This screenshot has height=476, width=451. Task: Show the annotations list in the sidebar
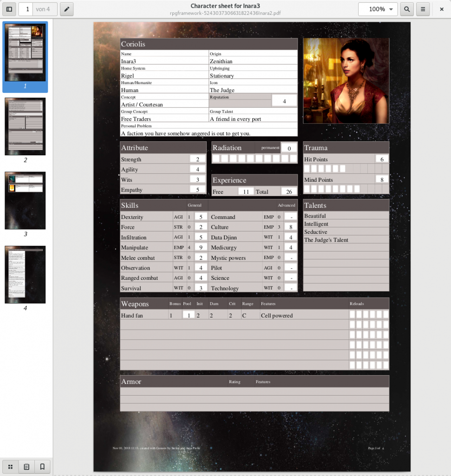tap(26, 466)
